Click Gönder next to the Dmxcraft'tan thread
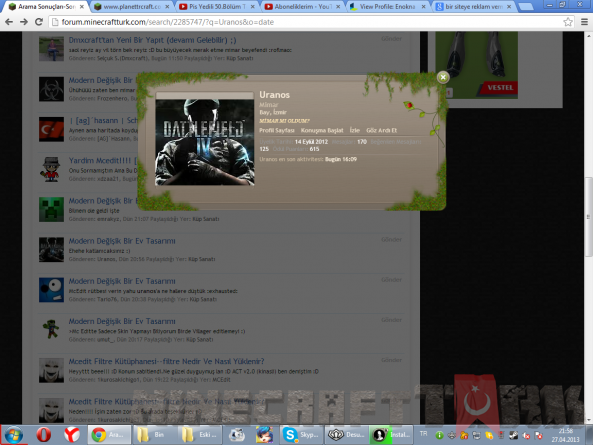Image resolution: width=593 pixels, height=445 pixels. click(x=391, y=39)
